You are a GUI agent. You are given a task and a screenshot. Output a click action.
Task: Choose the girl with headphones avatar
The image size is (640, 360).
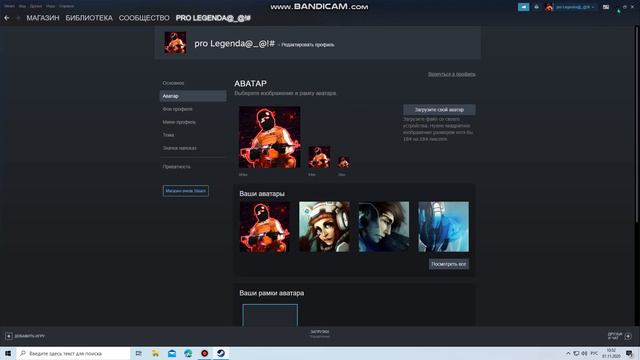(x=324, y=227)
